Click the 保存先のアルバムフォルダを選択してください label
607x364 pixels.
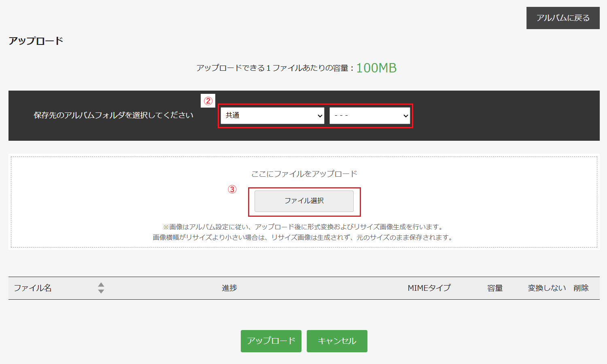pos(114,115)
